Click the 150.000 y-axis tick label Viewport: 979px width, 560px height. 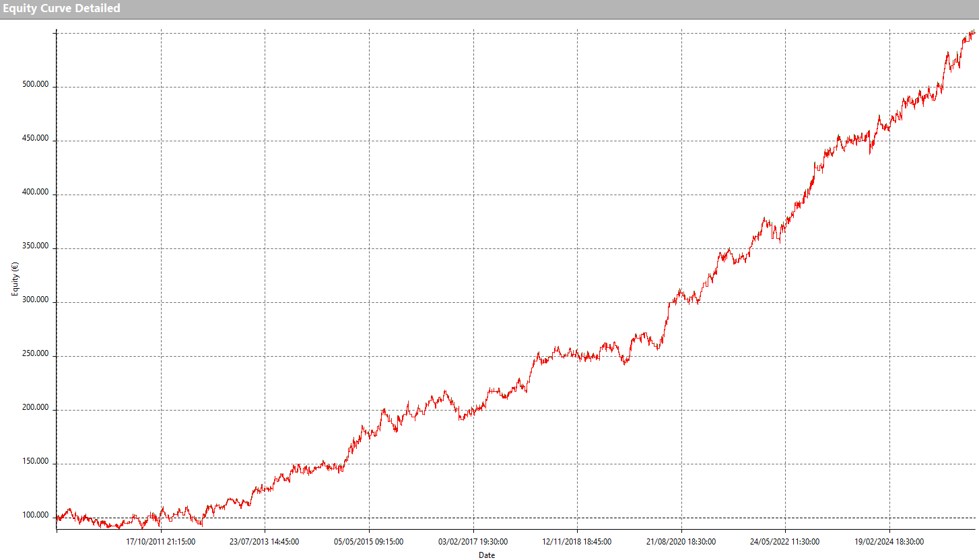36,462
